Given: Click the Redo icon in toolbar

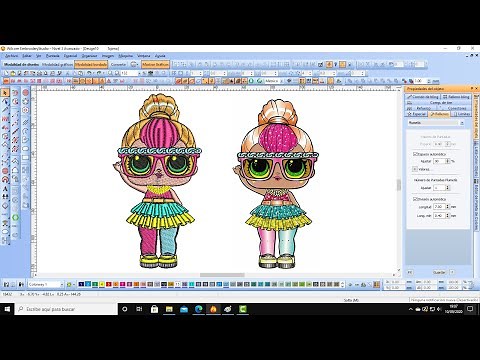Looking at the screenshot, I should 99,73.
